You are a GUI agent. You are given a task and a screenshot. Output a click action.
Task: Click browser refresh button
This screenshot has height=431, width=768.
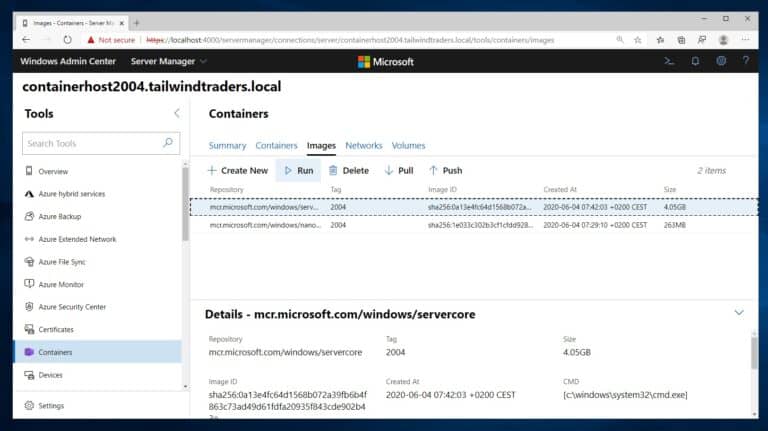(x=68, y=40)
